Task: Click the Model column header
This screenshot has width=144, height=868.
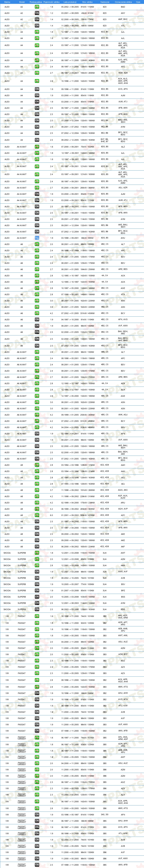Action: 22,2
